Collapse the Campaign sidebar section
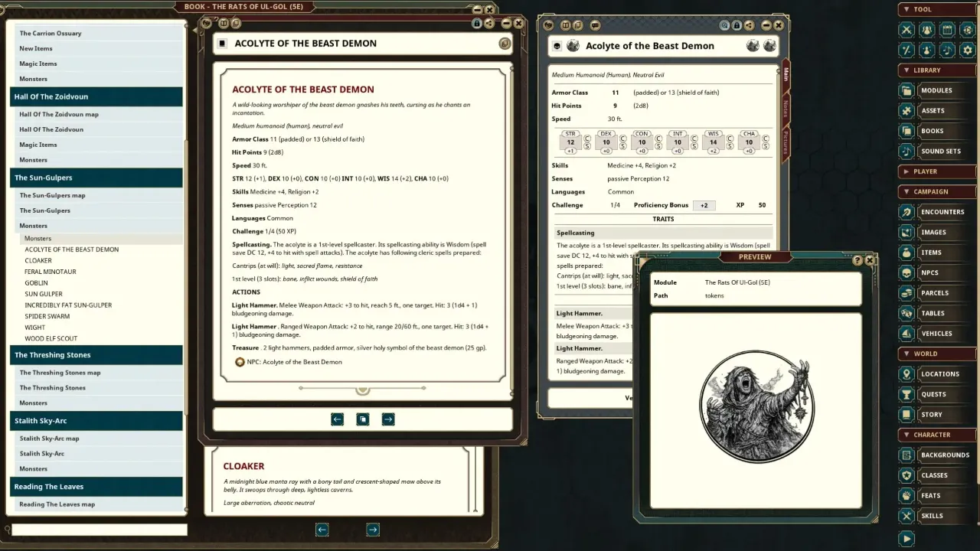Screen dimensions: 980x551 pos(937,191)
